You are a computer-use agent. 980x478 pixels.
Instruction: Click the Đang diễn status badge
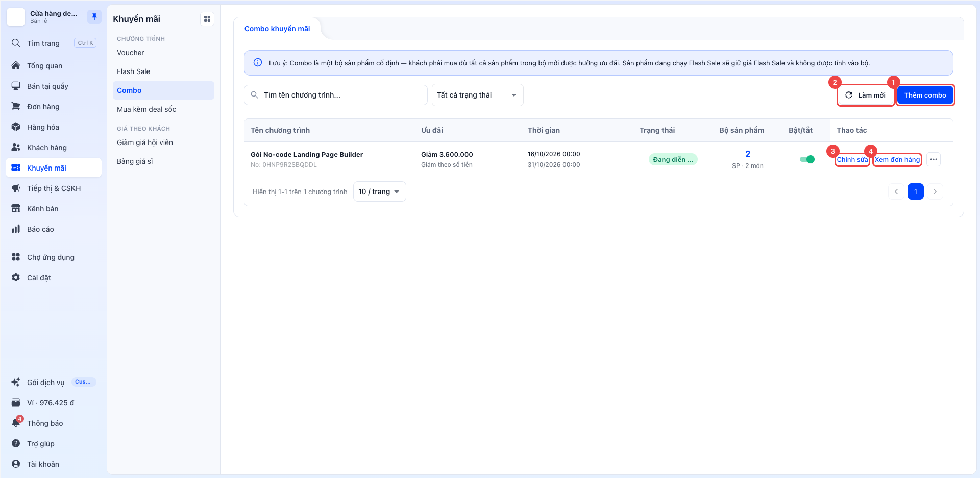click(x=673, y=159)
